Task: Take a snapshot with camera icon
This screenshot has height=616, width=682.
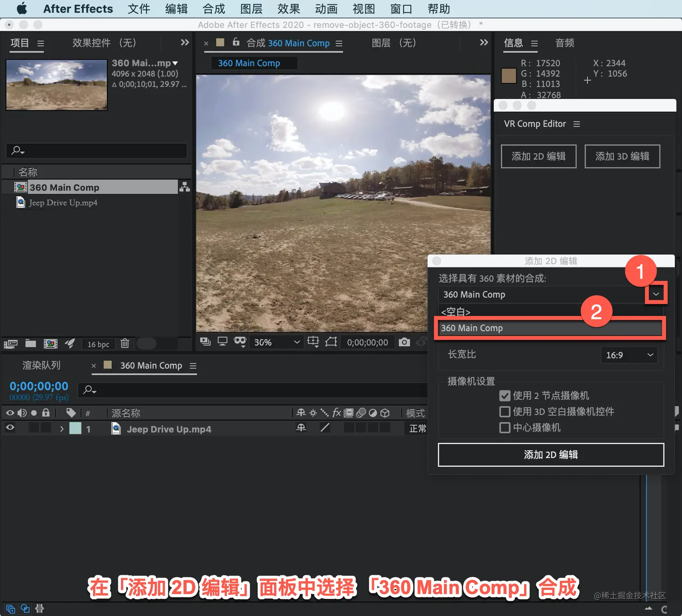Action: tap(405, 342)
